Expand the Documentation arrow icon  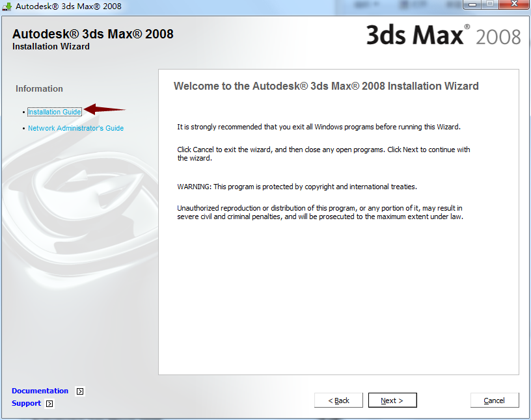80,391
